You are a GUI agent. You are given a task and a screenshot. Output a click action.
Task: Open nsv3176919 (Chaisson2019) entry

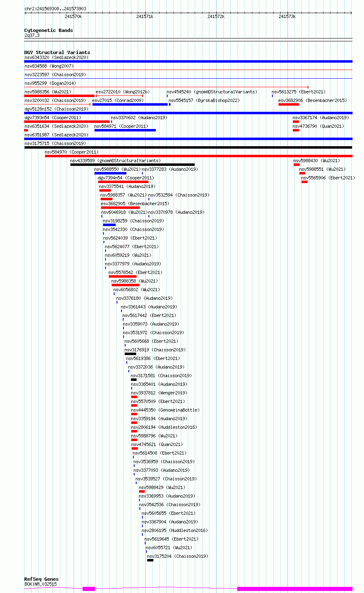(155, 350)
